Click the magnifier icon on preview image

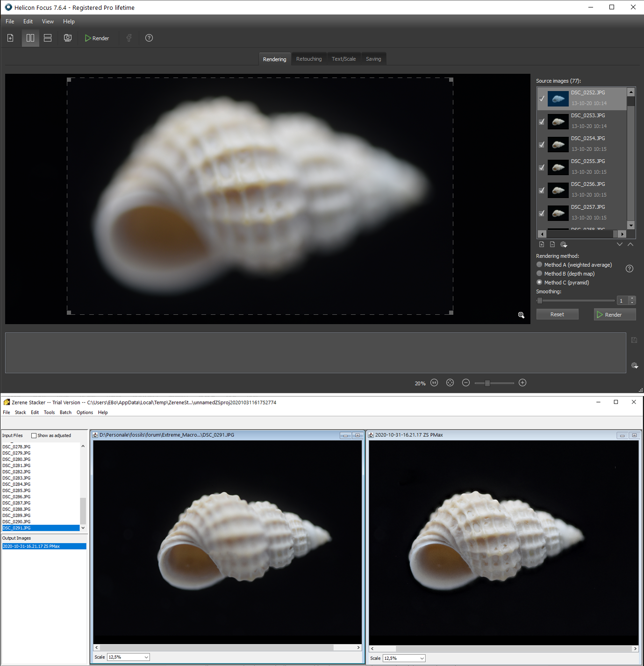click(521, 315)
